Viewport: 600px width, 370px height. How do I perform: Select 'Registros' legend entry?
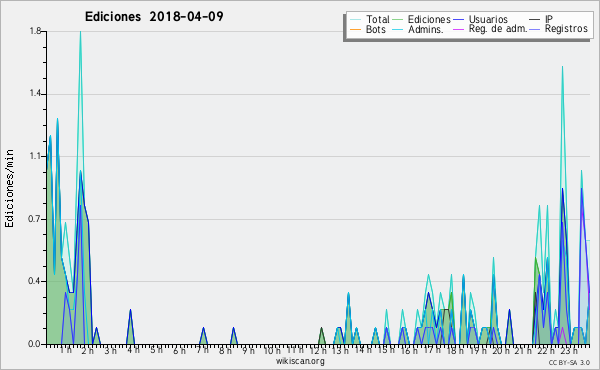coord(566,29)
